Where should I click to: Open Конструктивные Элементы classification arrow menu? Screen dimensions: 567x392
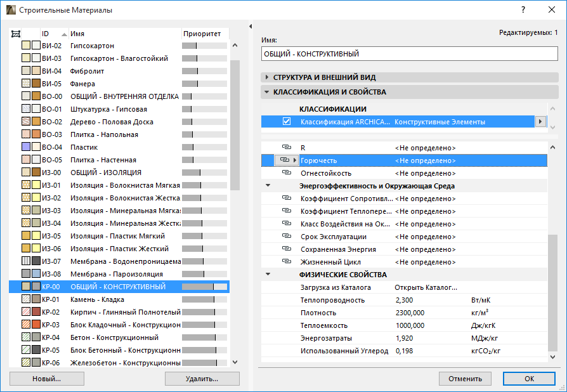540,122
